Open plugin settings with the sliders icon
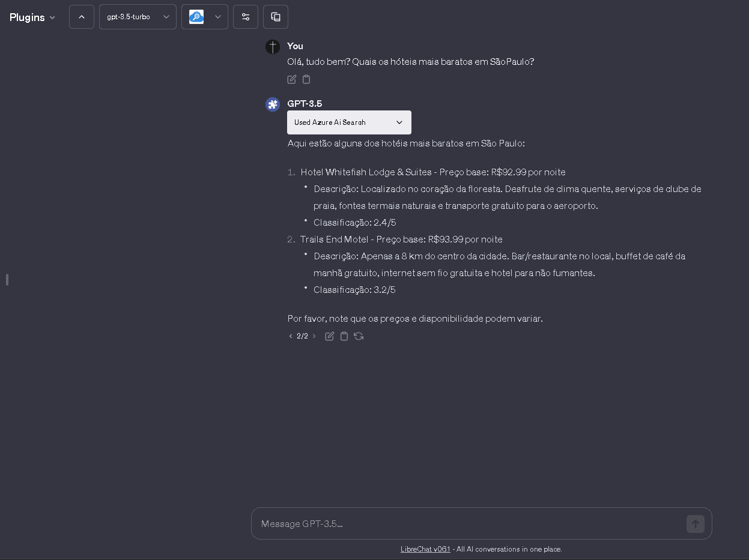 (246, 16)
